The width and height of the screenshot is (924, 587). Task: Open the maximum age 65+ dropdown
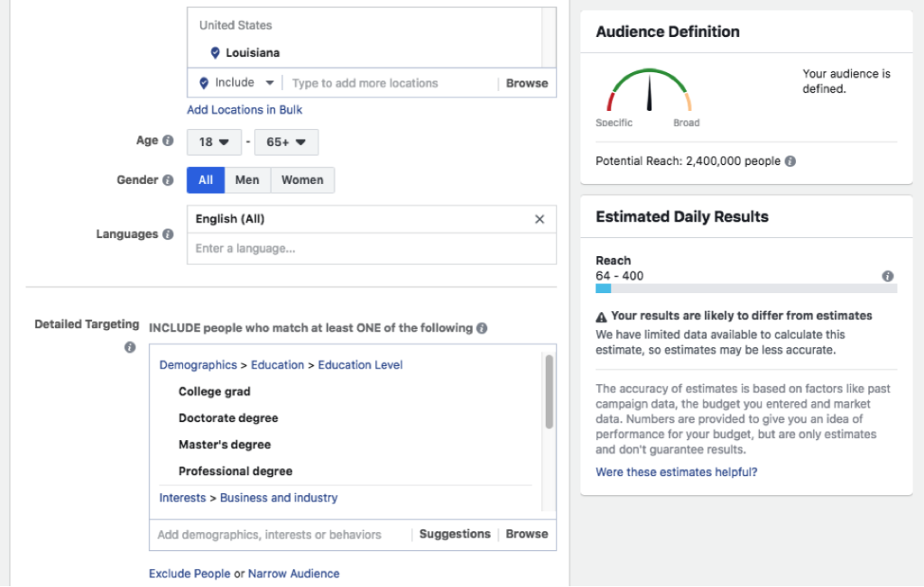click(286, 142)
